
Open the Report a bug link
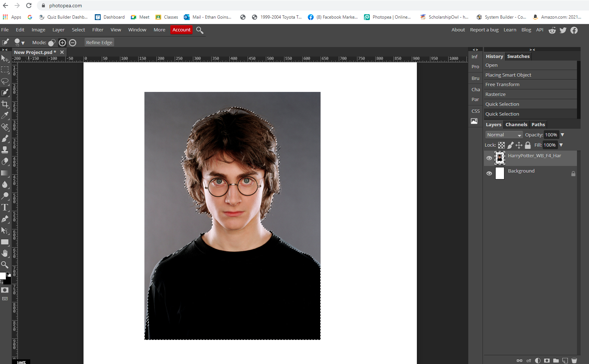[484, 30]
